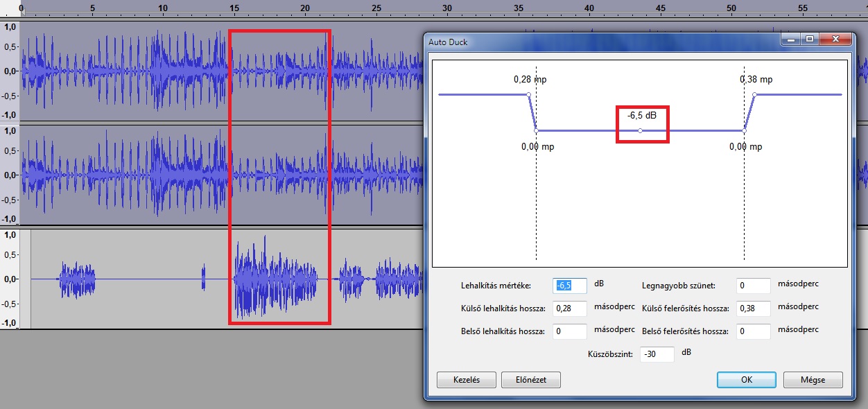This screenshot has width=868, height=409.
Task: Click the Legnagyobb szünet label
Action: [679, 285]
